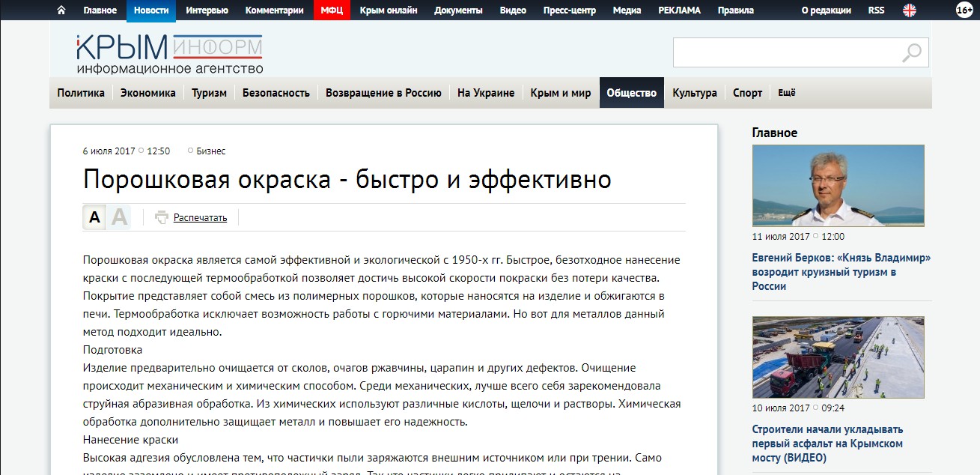
Task: Select larger font size A button
Action: pyautogui.click(x=119, y=217)
